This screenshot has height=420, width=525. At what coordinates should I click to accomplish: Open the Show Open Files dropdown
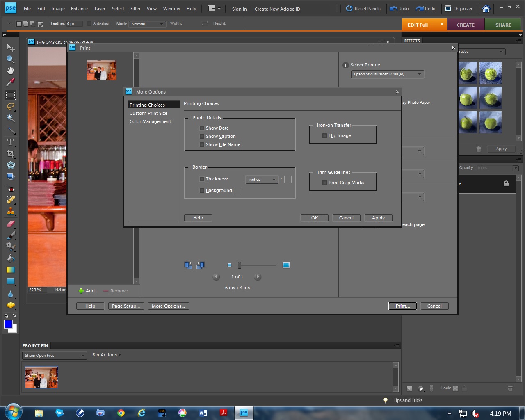pyautogui.click(x=54, y=356)
